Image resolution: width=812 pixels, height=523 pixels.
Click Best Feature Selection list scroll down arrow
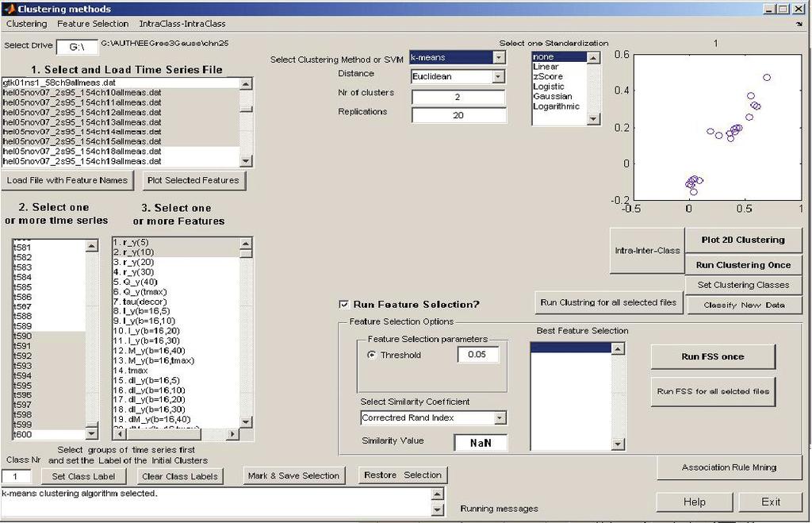tap(617, 444)
